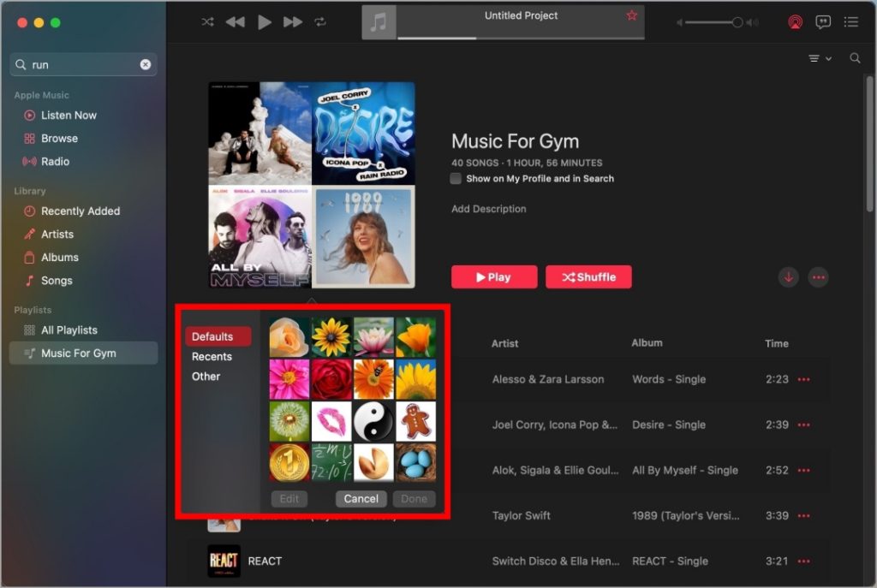Adjust the volume slider knob
The height and width of the screenshot is (588, 877).
coord(737,22)
